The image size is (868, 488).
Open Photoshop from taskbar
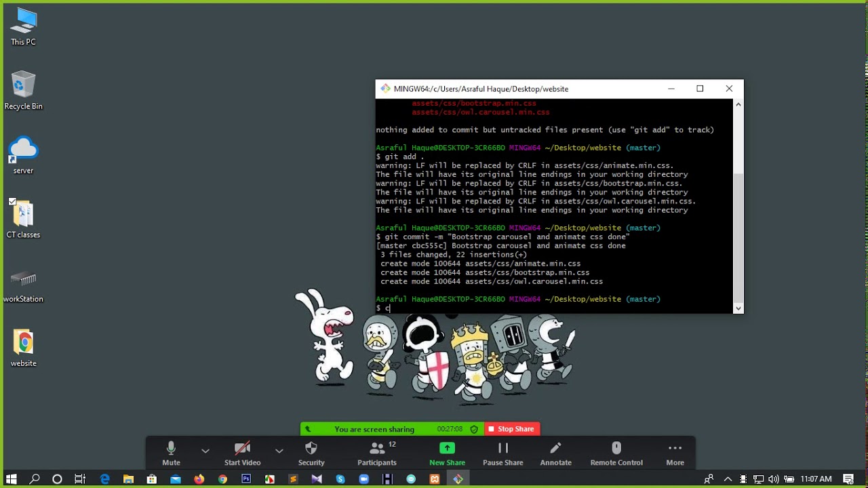click(246, 479)
